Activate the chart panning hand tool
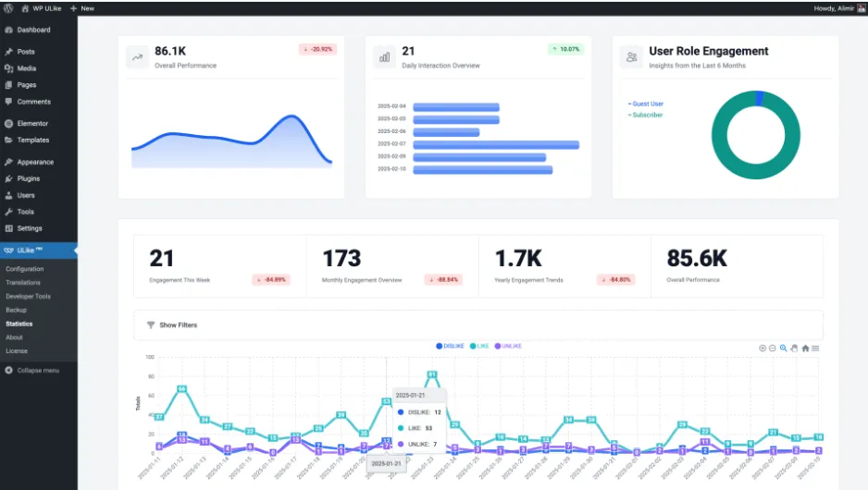The height and width of the screenshot is (490, 868). [x=794, y=348]
